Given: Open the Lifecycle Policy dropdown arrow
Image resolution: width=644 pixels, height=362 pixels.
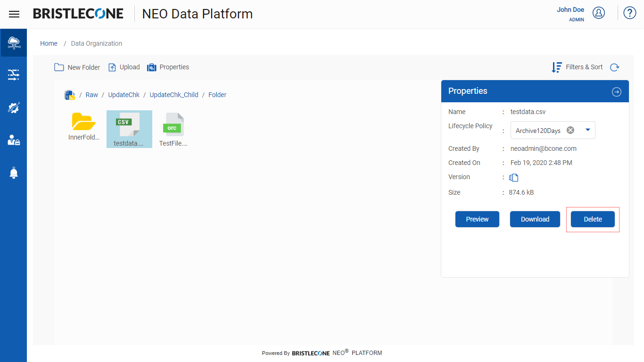Looking at the screenshot, I should tap(587, 130).
